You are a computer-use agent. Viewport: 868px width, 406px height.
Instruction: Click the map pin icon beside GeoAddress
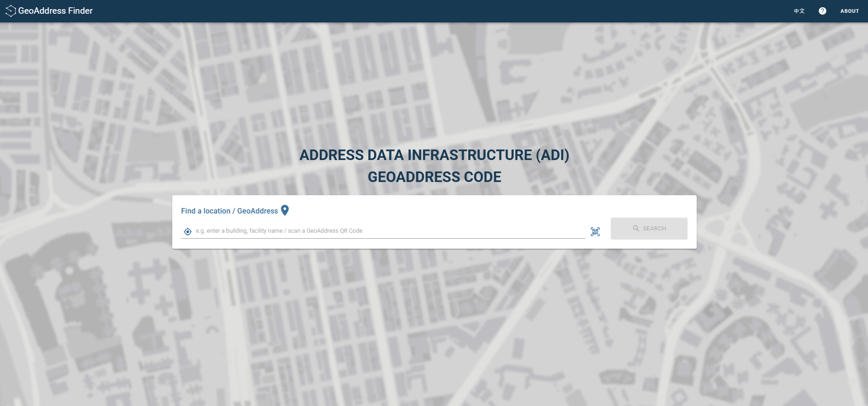point(285,210)
